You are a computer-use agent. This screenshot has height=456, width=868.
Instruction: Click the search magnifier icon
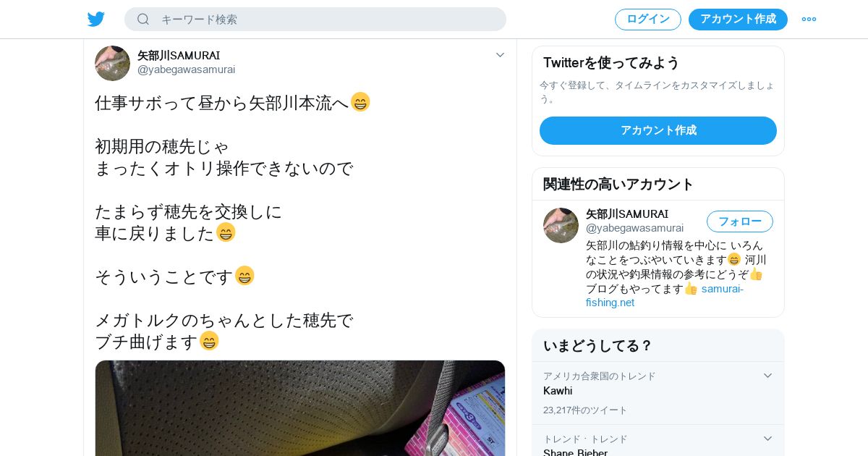[x=143, y=20]
